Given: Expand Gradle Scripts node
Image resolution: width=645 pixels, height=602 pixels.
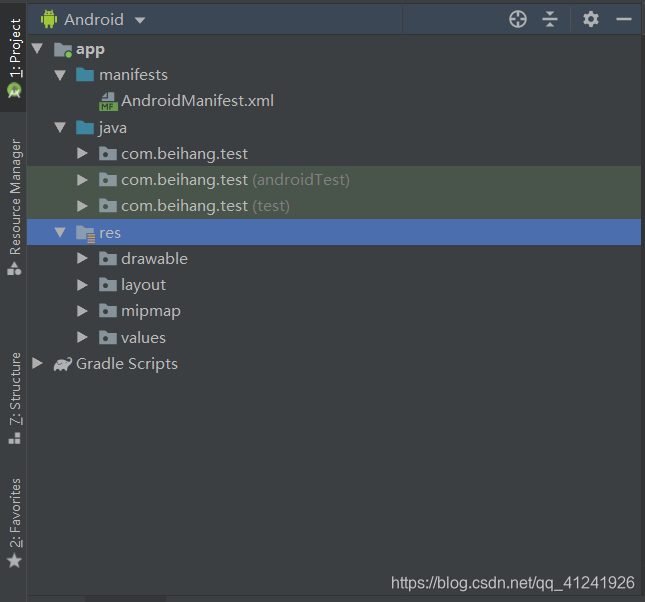Looking at the screenshot, I should tap(37, 363).
